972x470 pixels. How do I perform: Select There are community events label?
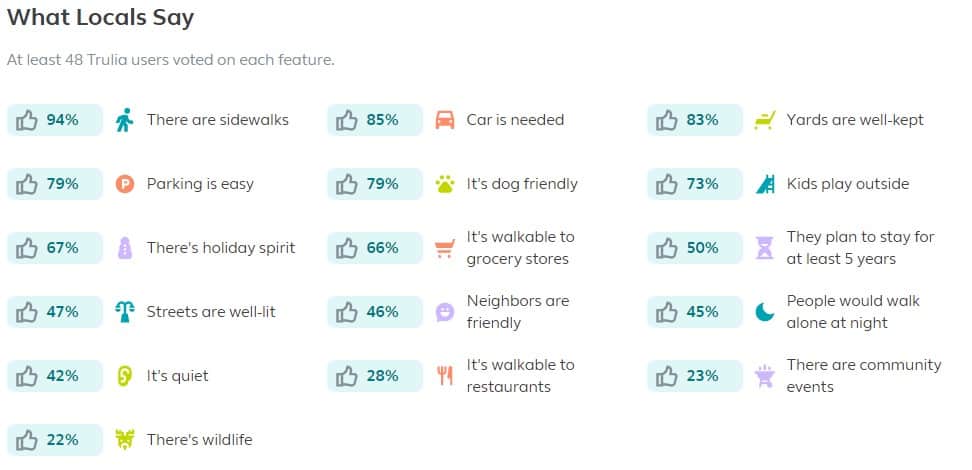click(x=864, y=376)
